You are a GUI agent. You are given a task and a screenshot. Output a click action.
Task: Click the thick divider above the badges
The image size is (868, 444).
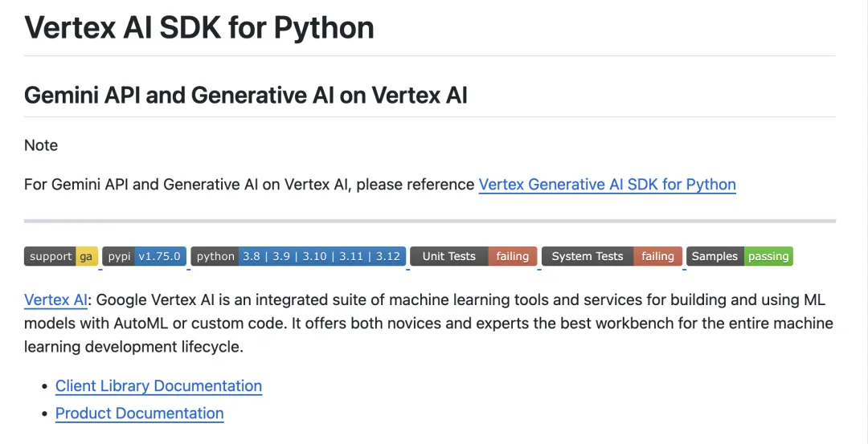coord(429,220)
